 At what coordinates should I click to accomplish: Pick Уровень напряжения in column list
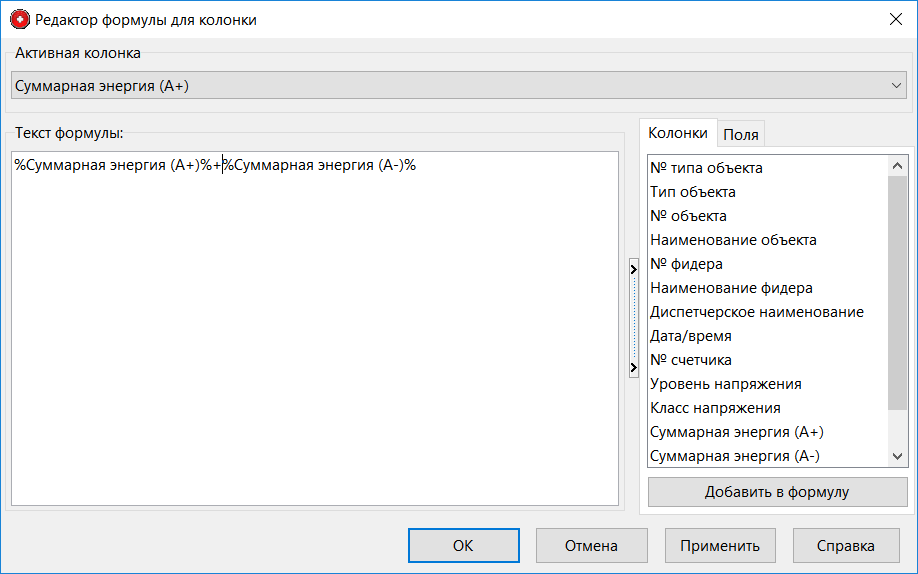725,384
